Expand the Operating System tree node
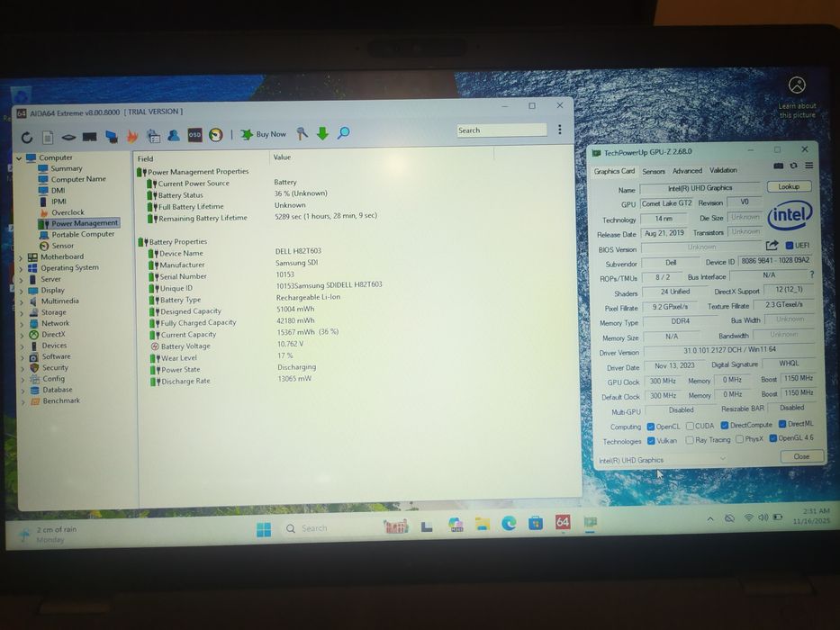This screenshot has height=630, width=840. tap(22, 268)
